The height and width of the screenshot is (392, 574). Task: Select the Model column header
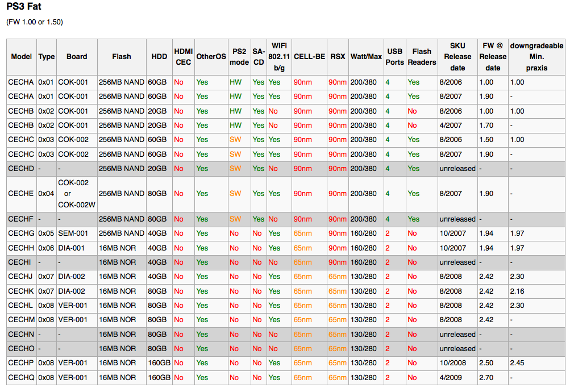(22, 57)
